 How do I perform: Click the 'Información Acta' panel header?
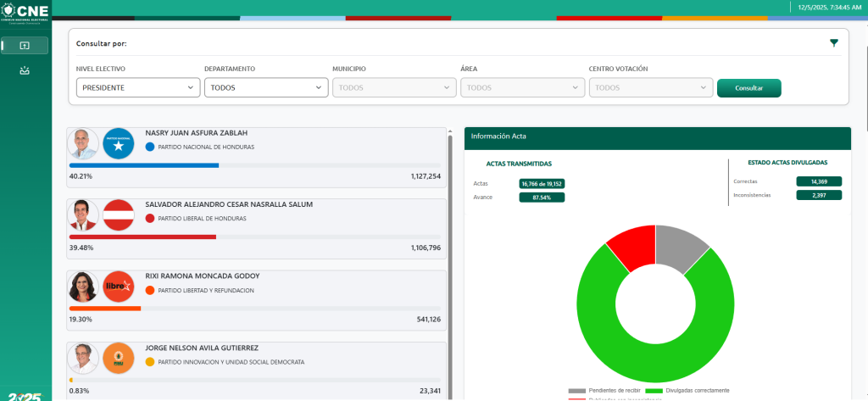click(x=657, y=136)
